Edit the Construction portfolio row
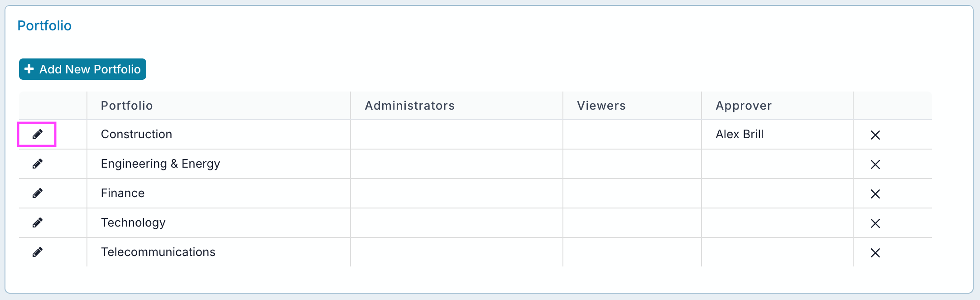 point(38,134)
